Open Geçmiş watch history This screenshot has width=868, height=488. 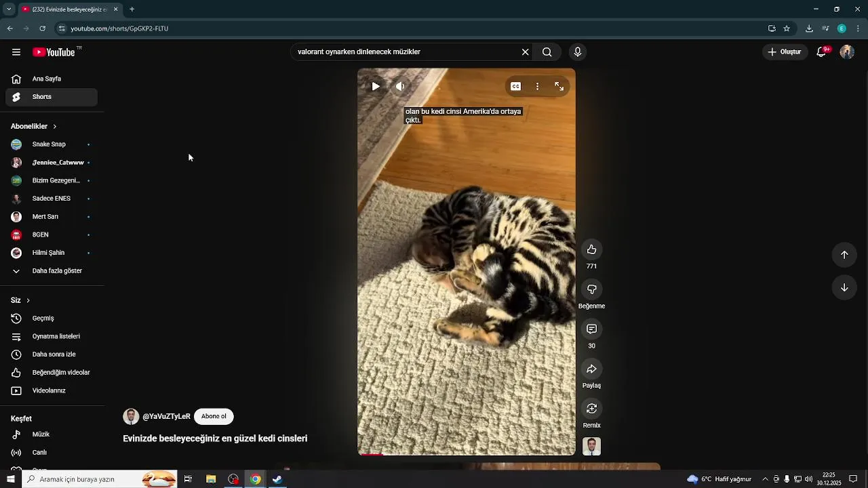click(52, 319)
